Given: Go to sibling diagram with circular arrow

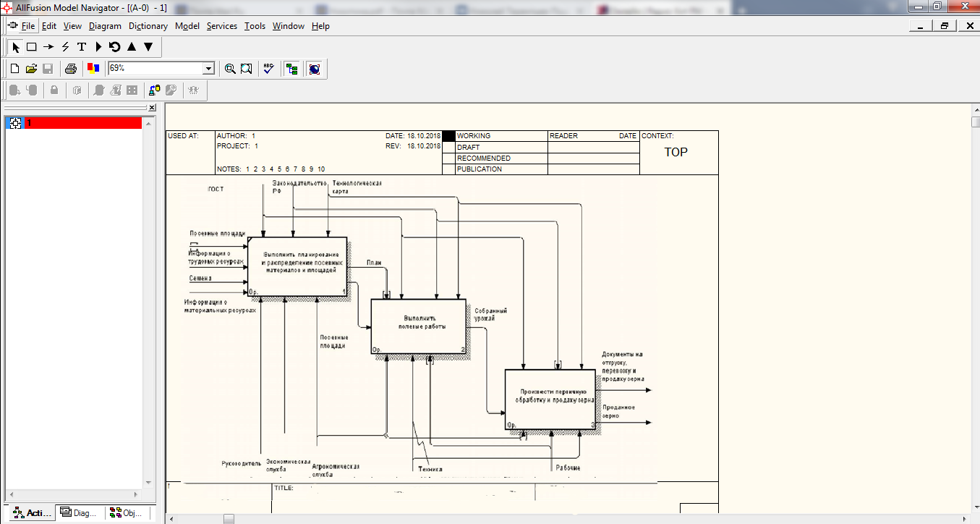Looking at the screenshot, I should point(114,47).
